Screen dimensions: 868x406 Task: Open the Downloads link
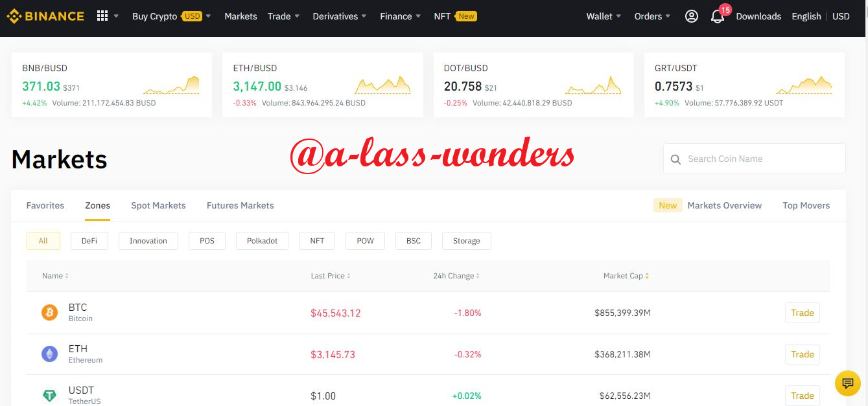point(758,16)
